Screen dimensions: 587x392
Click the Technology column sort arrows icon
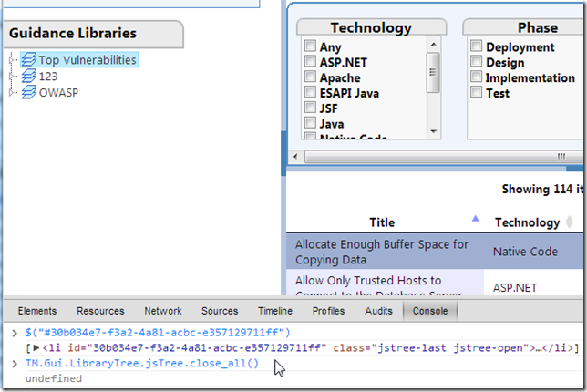[x=570, y=222]
